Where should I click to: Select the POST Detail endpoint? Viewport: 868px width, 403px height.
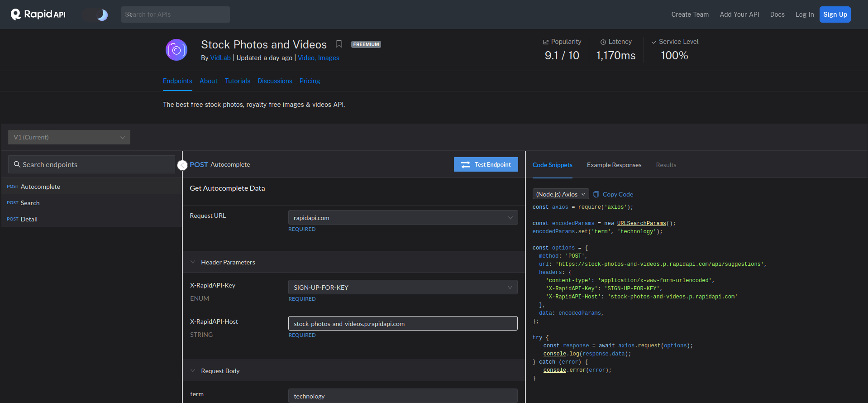(92, 219)
